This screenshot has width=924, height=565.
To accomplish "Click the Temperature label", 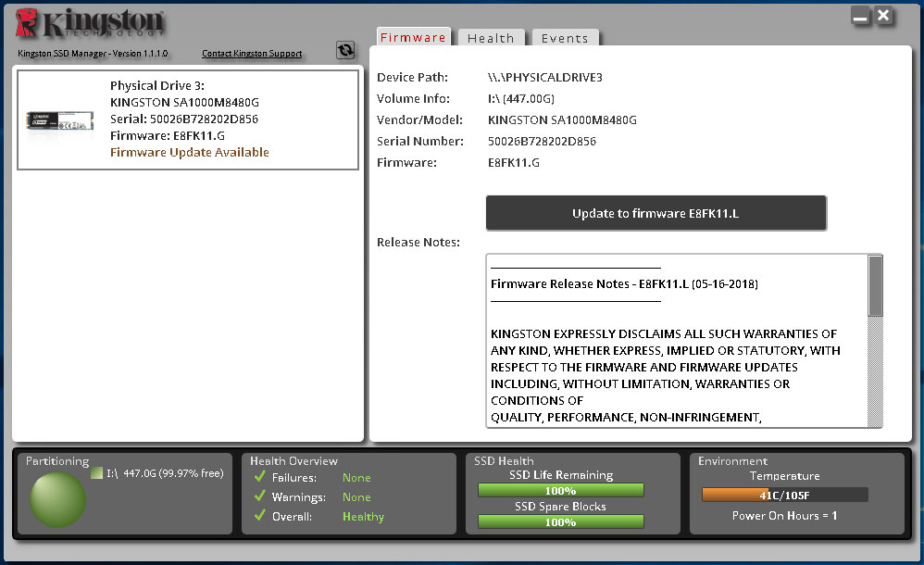I will point(784,475).
